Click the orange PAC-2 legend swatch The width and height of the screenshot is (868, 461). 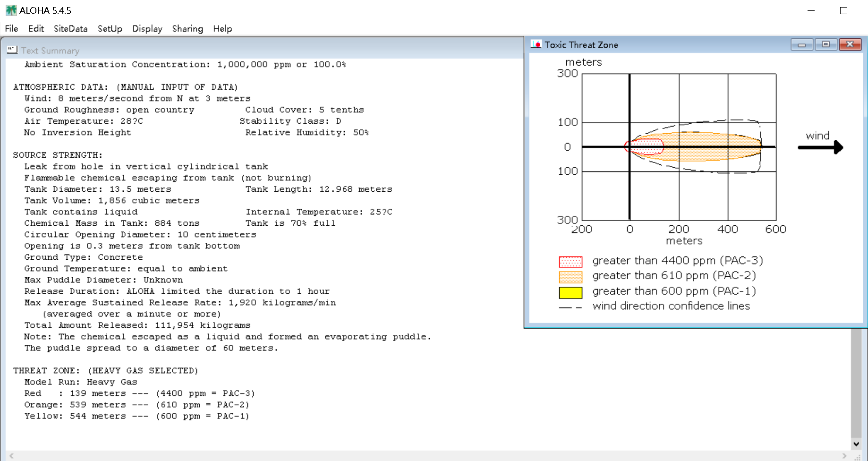click(570, 277)
